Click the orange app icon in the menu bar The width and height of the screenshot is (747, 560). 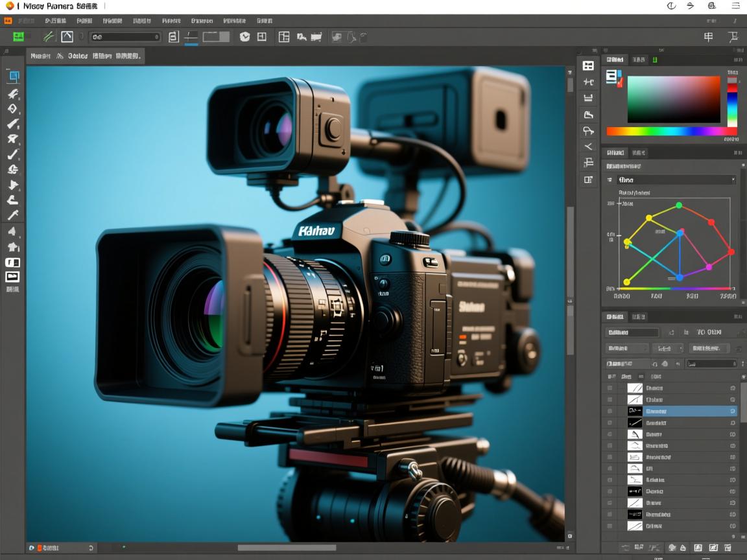[8, 21]
